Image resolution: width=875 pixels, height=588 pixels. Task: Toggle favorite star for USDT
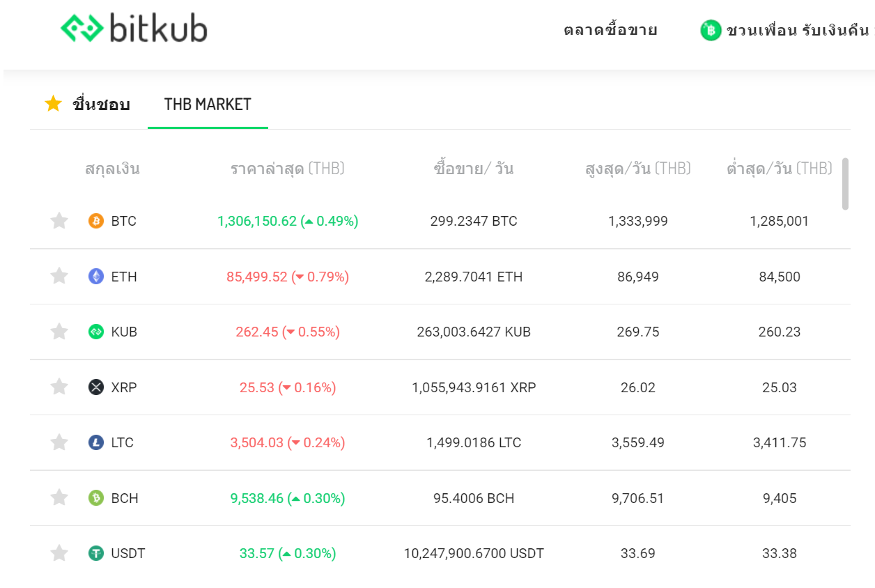pyautogui.click(x=59, y=553)
